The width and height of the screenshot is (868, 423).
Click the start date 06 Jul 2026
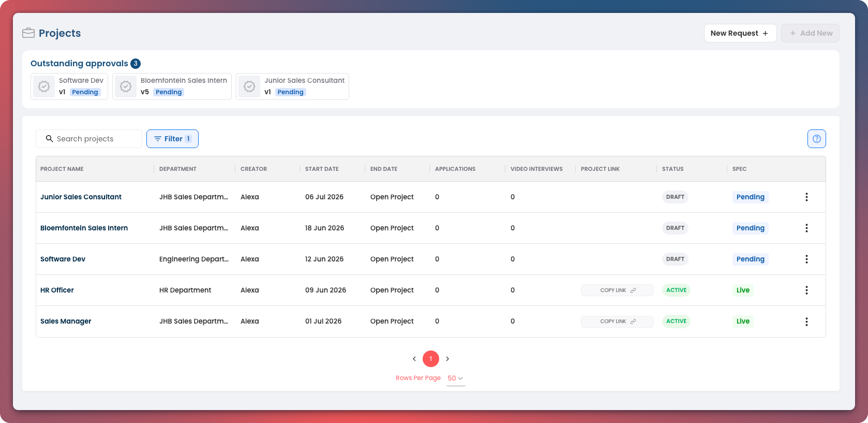324,197
